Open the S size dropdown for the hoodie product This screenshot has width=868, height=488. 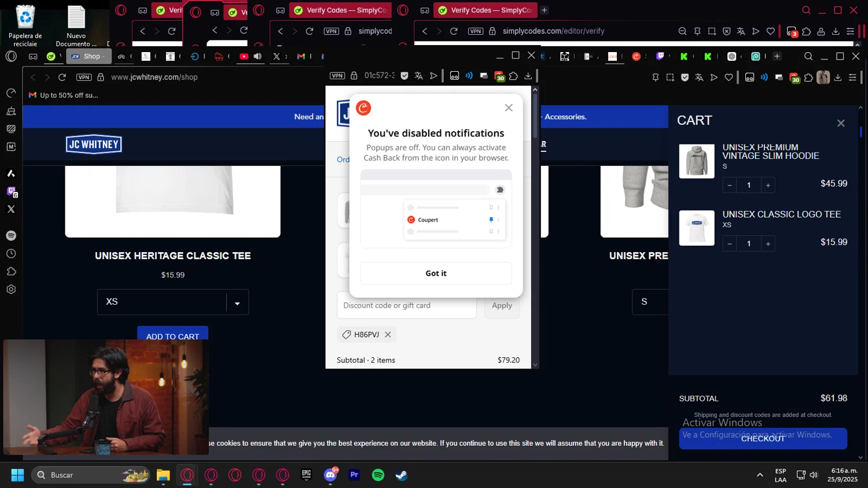click(650, 302)
